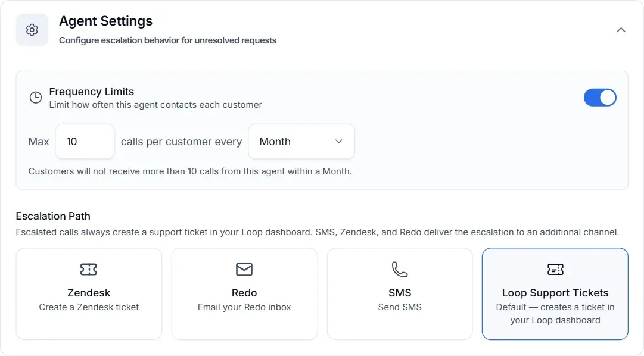
Task: Click 'Escalated calls always create a support ticket' description
Action: [x=318, y=232]
